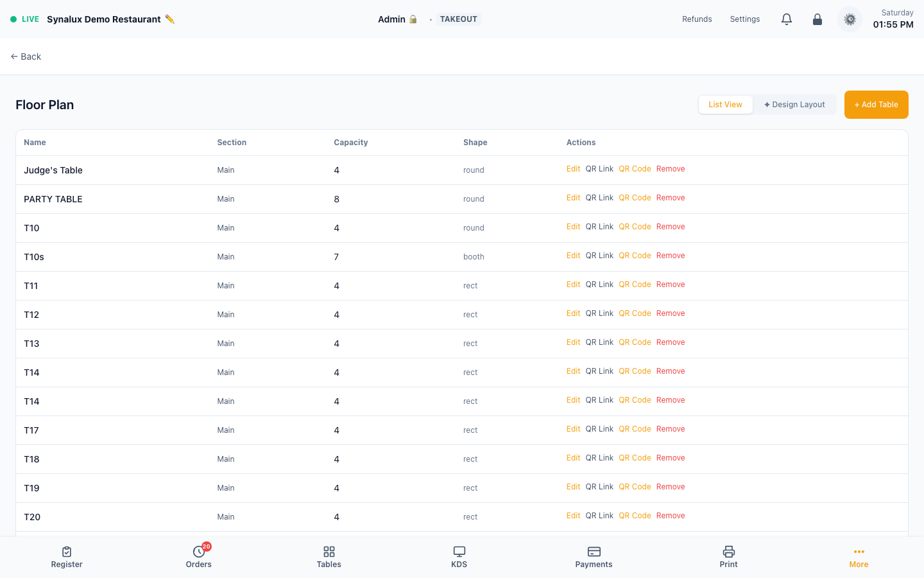Go back using the Back arrow
924x578 pixels.
coord(26,57)
